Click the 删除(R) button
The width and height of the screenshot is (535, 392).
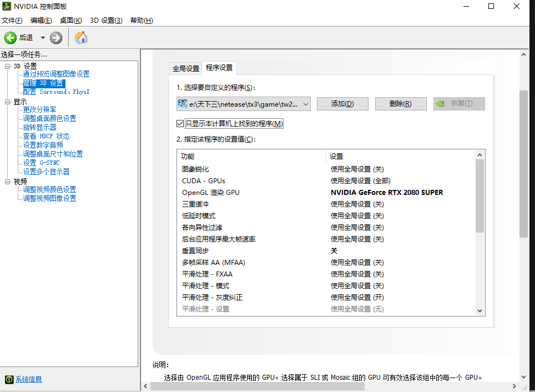click(401, 104)
